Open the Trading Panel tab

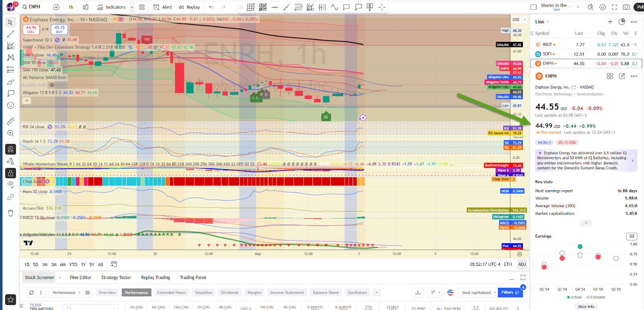pos(193,277)
